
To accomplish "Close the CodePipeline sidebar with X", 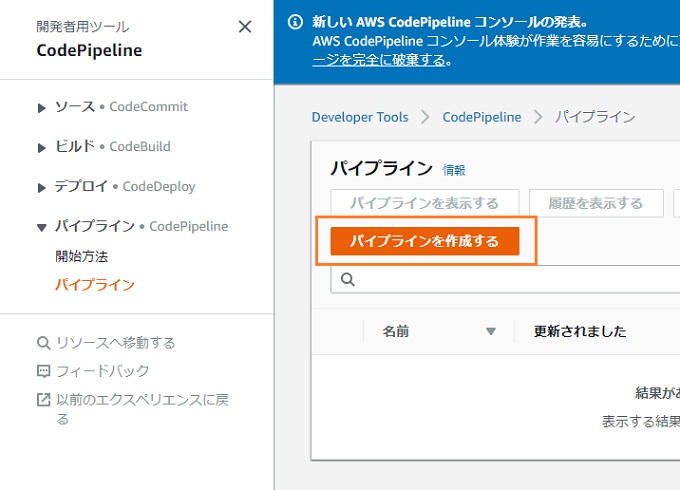I will click(x=245, y=27).
